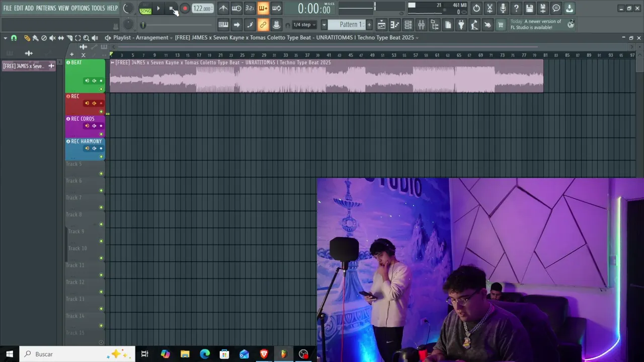Switch the Pat/Song mode toggle
Screen dimensions: 644x362
click(x=145, y=9)
